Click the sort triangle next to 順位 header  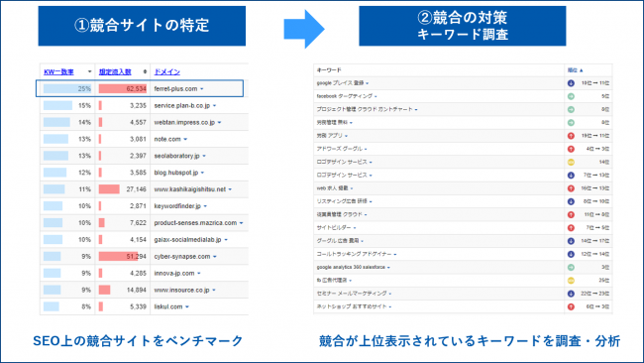582,70
